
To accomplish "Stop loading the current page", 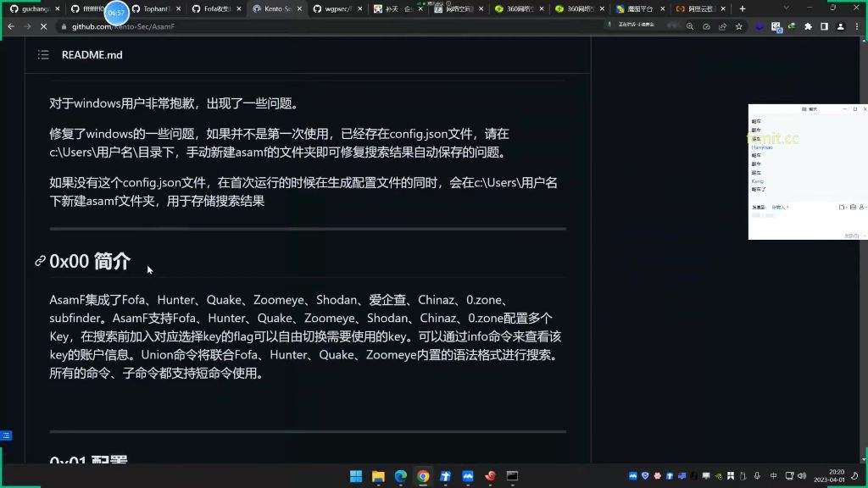I will coord(44,26).
